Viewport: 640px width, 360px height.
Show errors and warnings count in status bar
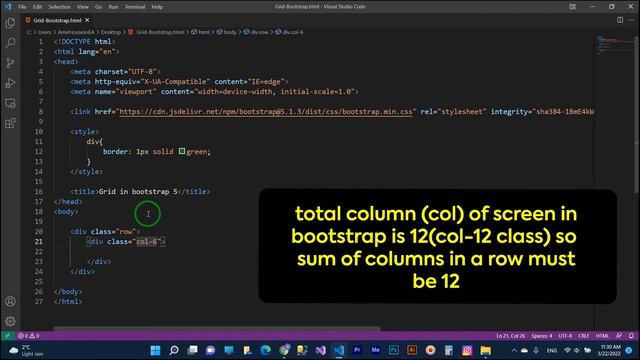29,336
